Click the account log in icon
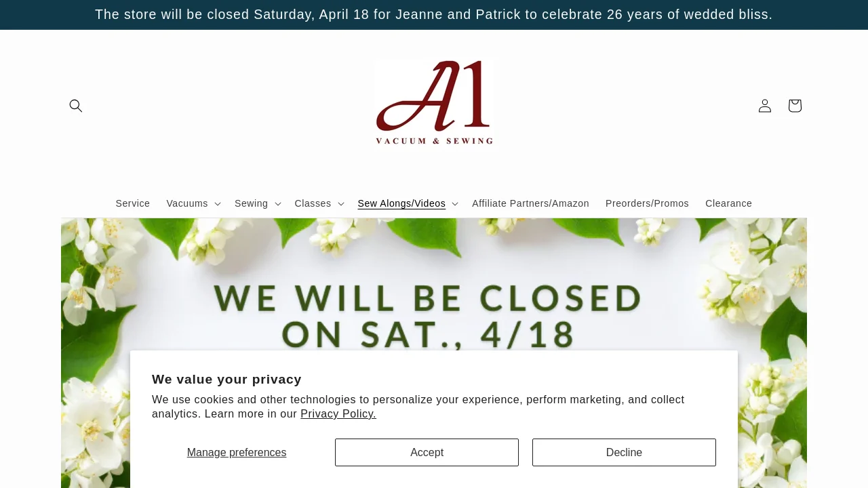This screenshot has height=488, width=868. (765, 106)
